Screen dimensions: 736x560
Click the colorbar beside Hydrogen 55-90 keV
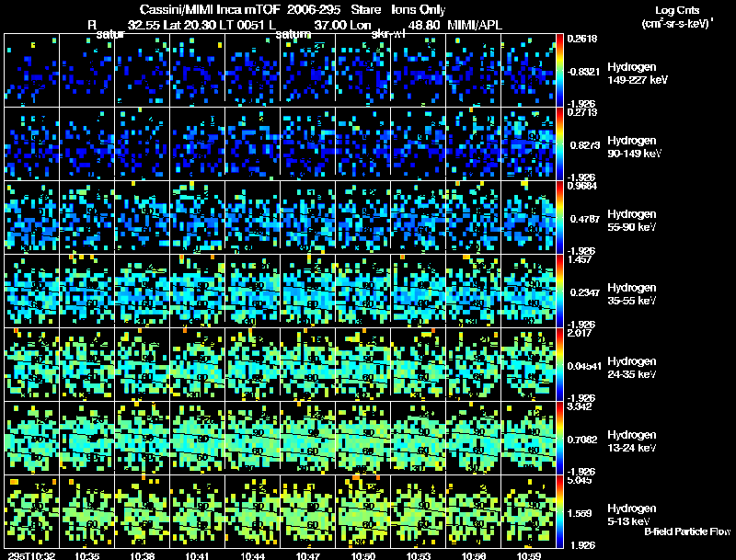coord(559,217)
